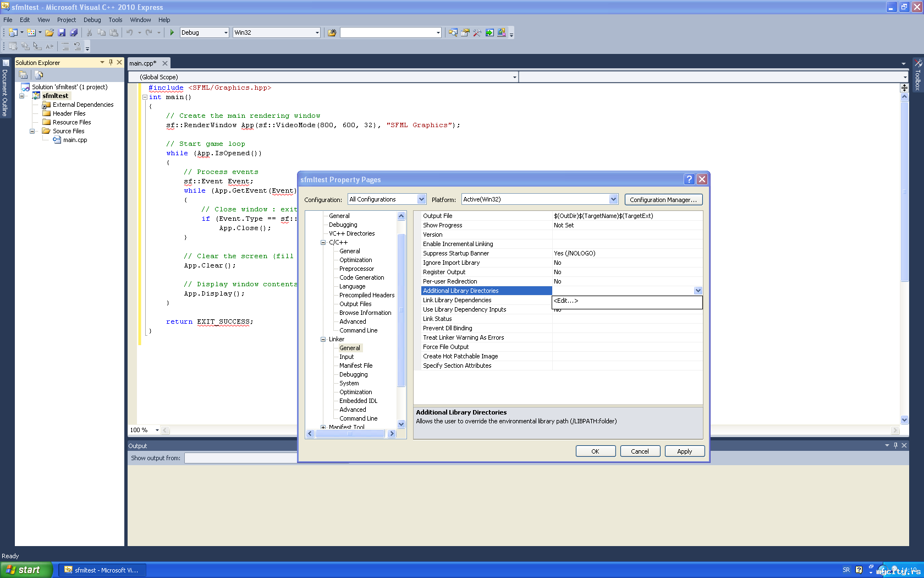Open the Configuration dropdown in Property Pages

point(421,199)
